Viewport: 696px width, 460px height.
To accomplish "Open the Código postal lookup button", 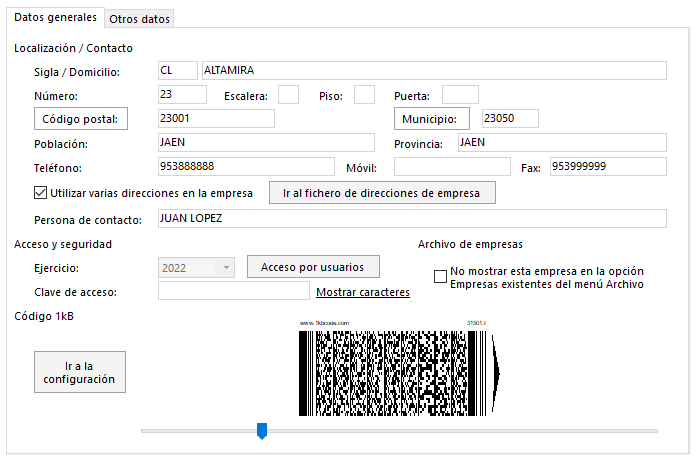I will [x=81, y=119].
